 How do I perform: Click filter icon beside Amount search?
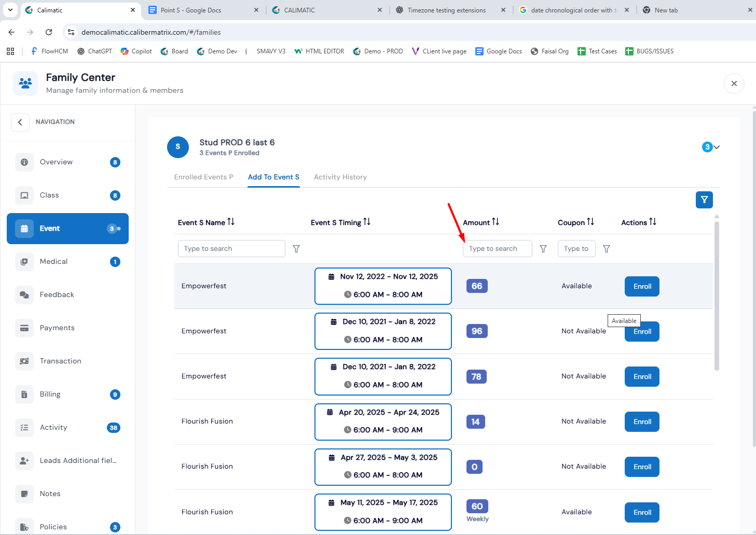tap(543, 249)
